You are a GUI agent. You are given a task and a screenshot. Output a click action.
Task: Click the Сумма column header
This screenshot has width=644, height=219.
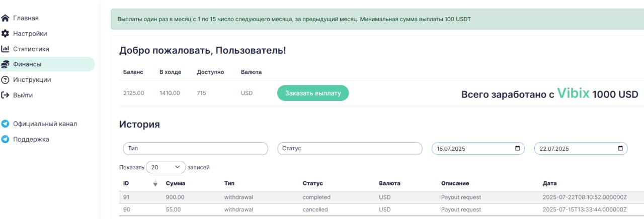click(x=176, y=183)
